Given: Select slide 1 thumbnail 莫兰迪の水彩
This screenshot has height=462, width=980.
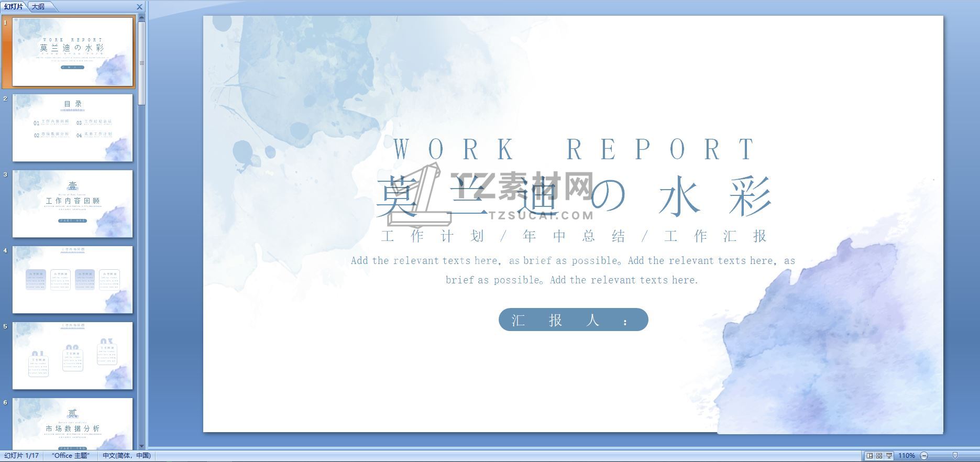Looking at the screenshot, I should pos(73,52).
